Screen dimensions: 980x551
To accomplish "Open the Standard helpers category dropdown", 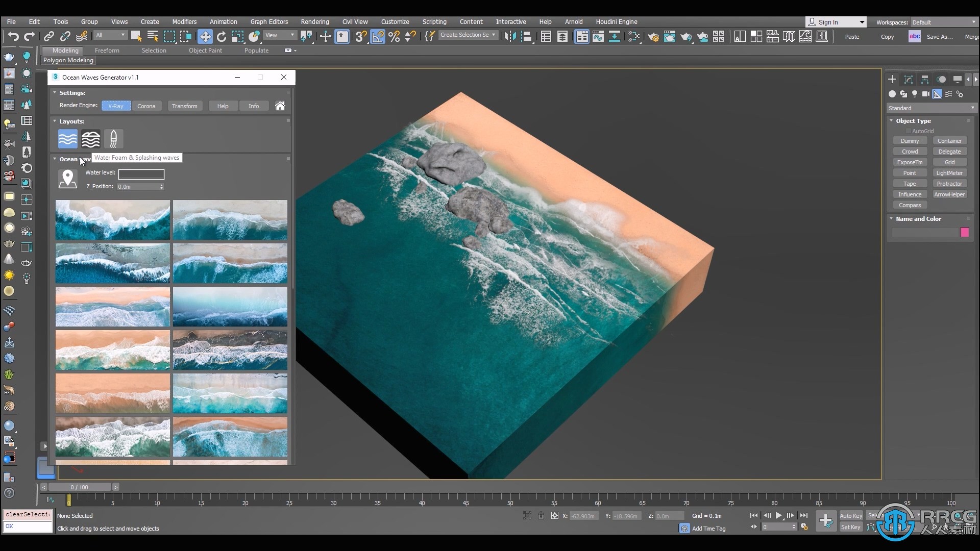I will [x=932, y=108].
